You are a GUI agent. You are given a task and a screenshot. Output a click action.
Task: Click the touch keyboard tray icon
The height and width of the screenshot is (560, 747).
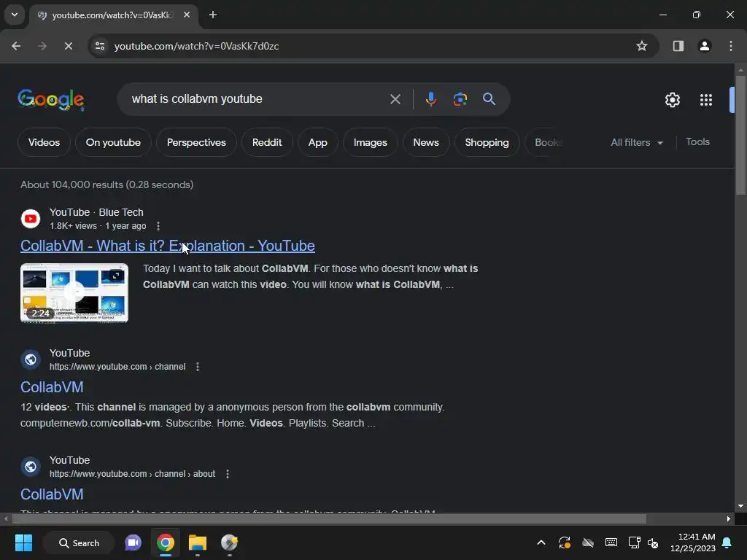(x=611, y=542)
